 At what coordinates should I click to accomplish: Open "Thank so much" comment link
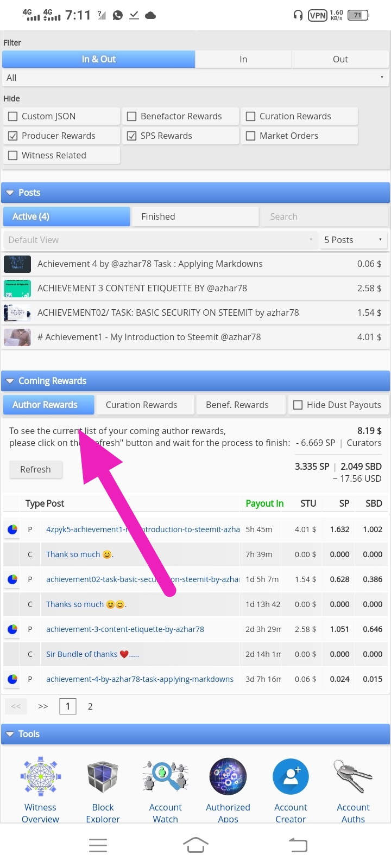tap(79, 554)
